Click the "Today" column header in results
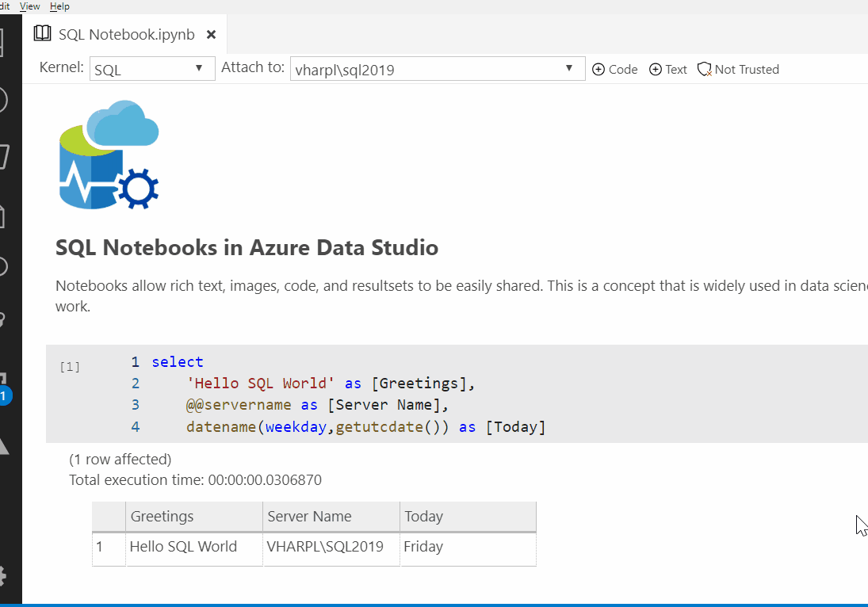 coord(424,516)
